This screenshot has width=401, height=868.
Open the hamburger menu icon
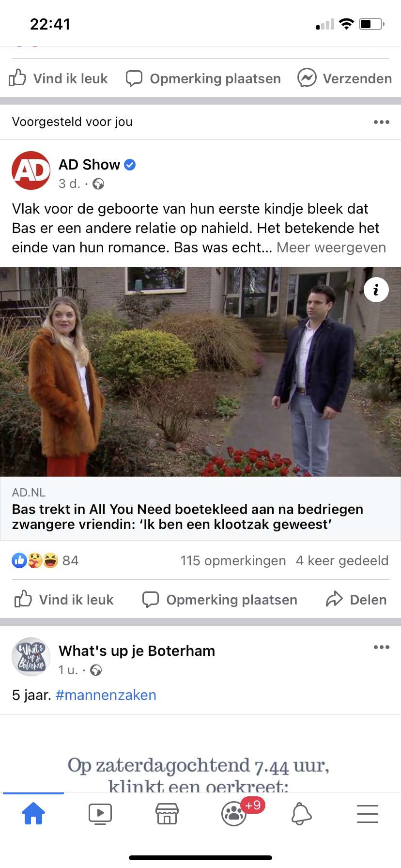tap(368, 814)
